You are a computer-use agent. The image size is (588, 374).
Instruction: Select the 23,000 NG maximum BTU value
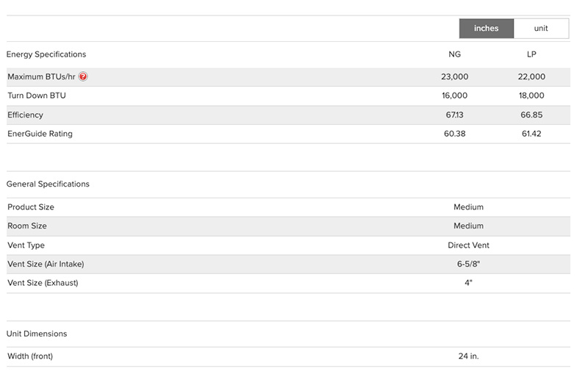pyautogui.click(x=455, y=76)
